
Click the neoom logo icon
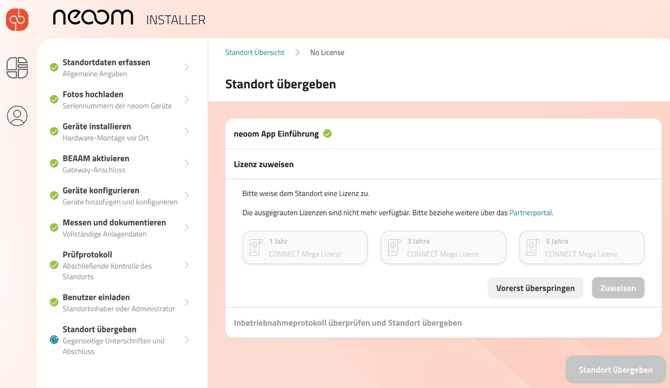(x=17, y=19)
